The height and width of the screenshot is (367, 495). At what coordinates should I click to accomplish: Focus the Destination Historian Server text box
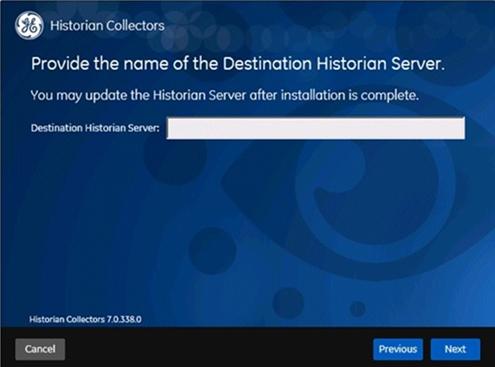[316, 128]
